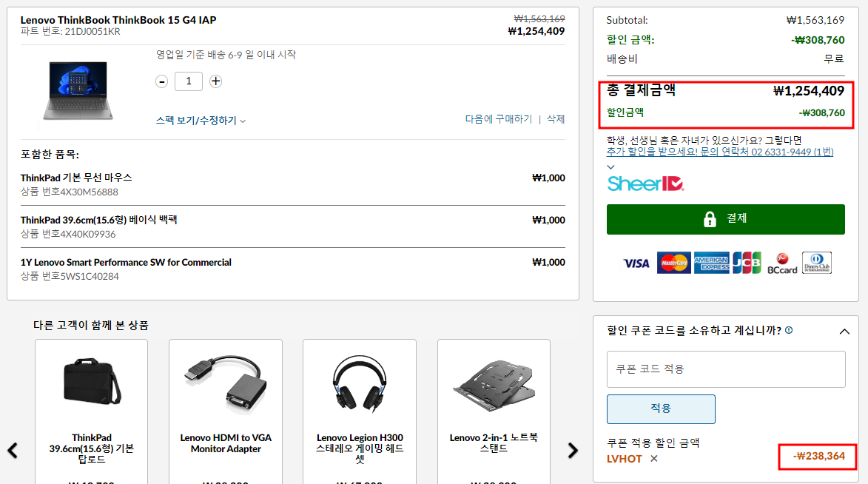Viewport: 868px width, 484px height.
Task: Click the 적용 apply coupon button
Action: 661,409
